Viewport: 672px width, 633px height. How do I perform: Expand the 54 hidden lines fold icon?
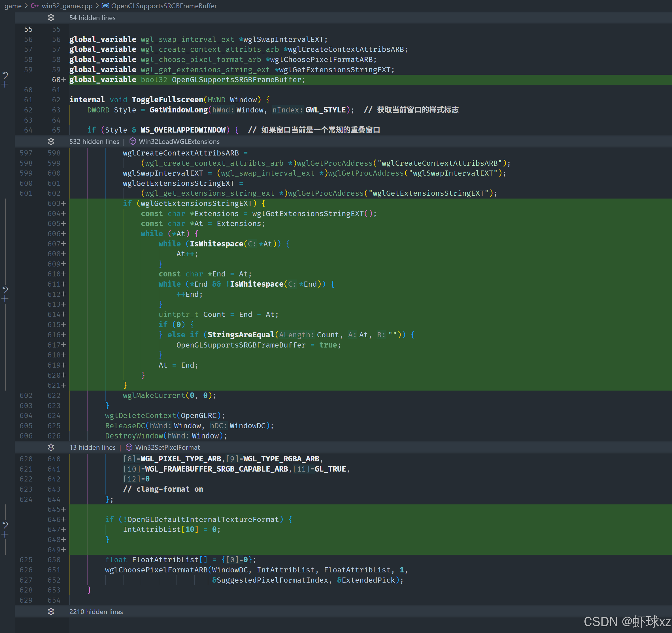[51, 18]
